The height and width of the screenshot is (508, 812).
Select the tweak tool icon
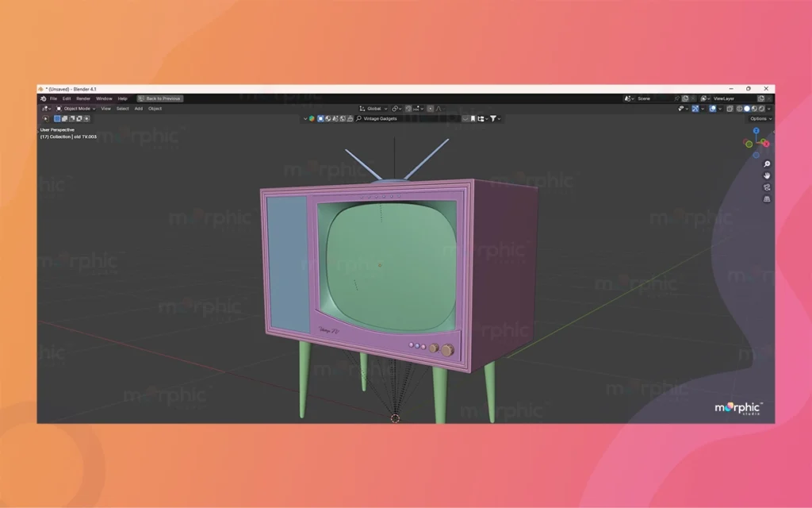(x=45, y=119)
